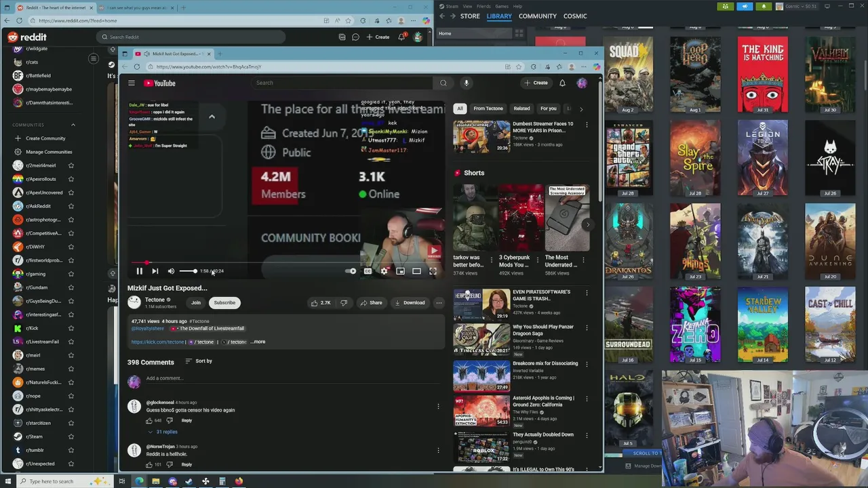Open Reddit notifications bell
This screenshot has width=868, height=488.
coord(401,37)
